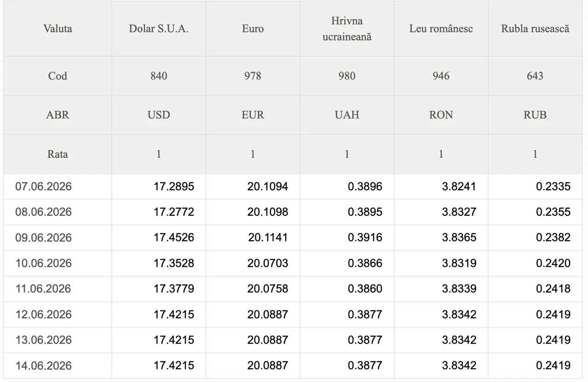Select the Euro column header
The height and width of the screenshot is (382, 588).
[x=253, y=28]
